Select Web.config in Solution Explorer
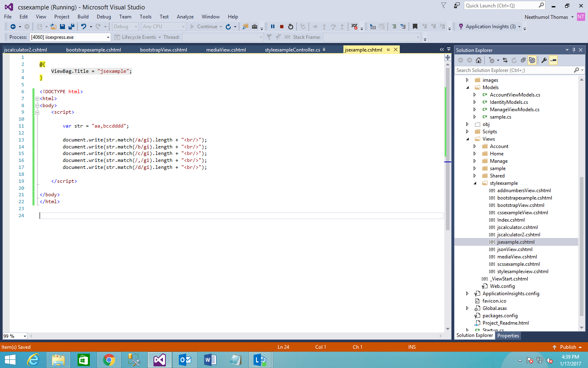This screenshot has height=368, width=588. click(x=502, y=286)
